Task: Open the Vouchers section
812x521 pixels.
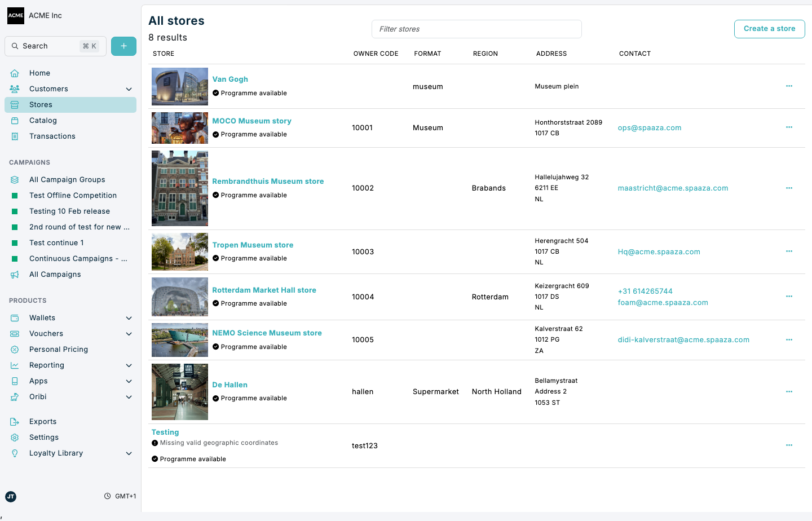Action: point(47,333)
